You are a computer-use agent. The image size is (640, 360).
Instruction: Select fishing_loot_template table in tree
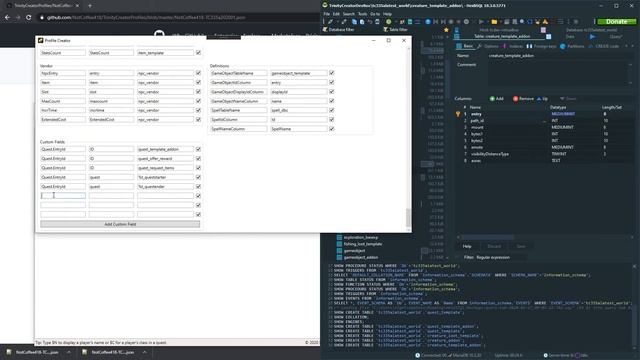click(x=363, y=244)
